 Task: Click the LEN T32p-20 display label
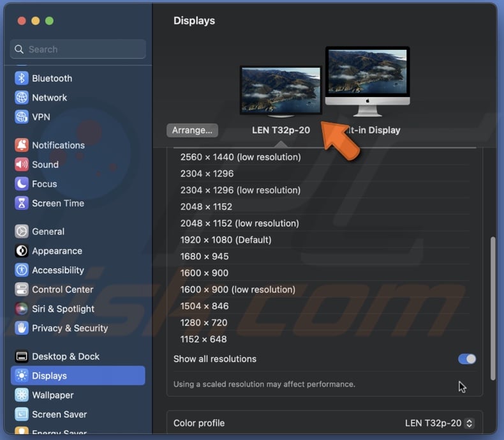point(281,130)
